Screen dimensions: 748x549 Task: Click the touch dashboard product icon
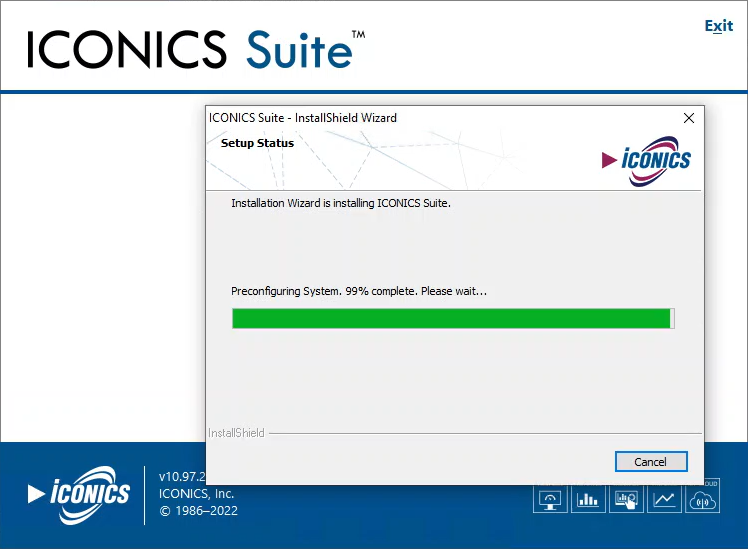(x=626, y=499)
